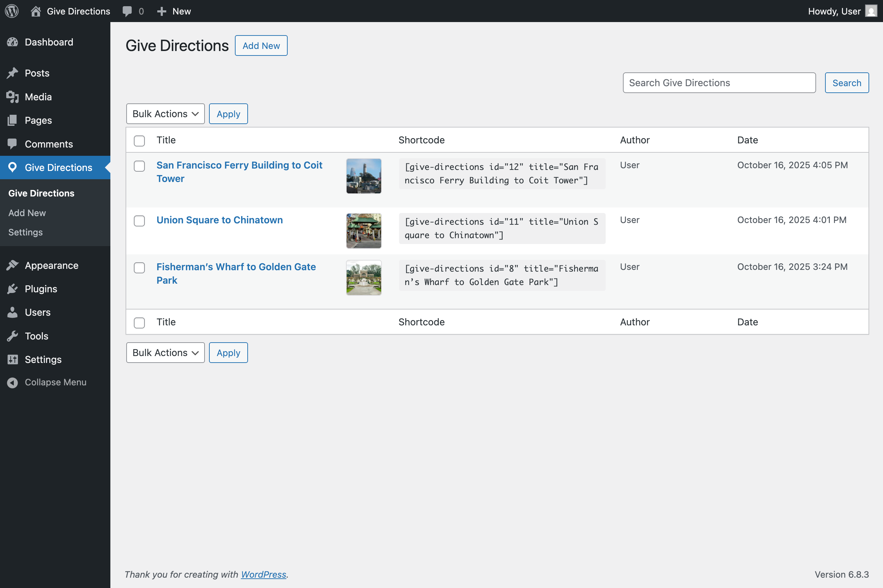Viewport: 883px width, 588px height.
Task: Select the Fisherman's Wharf to Golden Gate checkbox
Action: pos(139,268)
